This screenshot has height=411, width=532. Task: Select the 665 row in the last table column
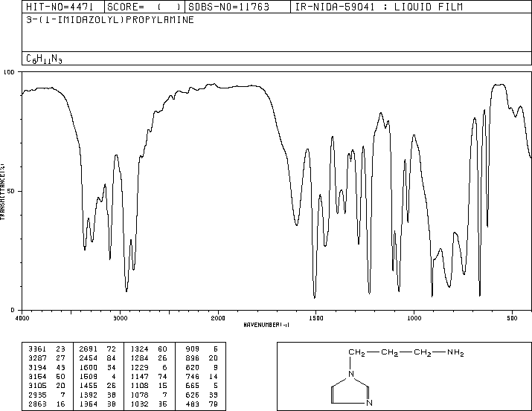pyautogui.click(x=202, y=386)
